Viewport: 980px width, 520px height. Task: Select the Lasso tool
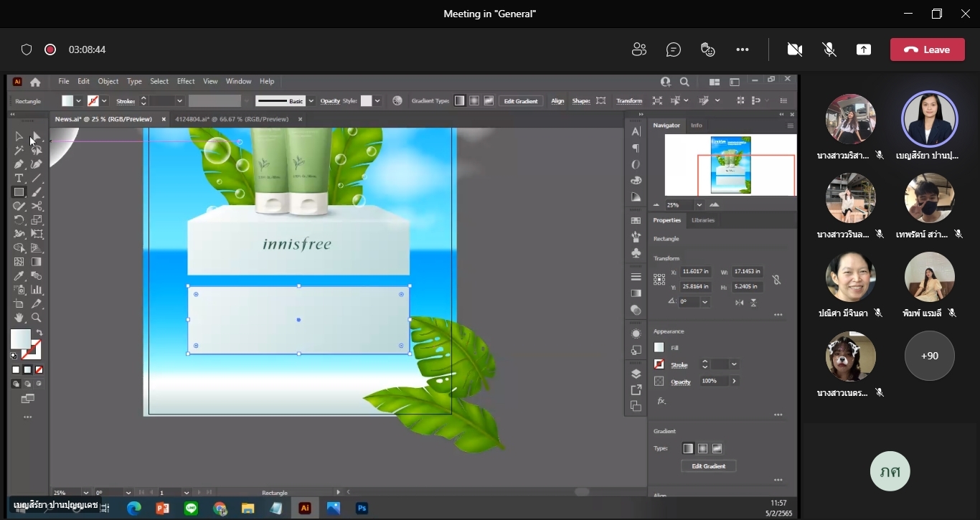coord(37,151)
